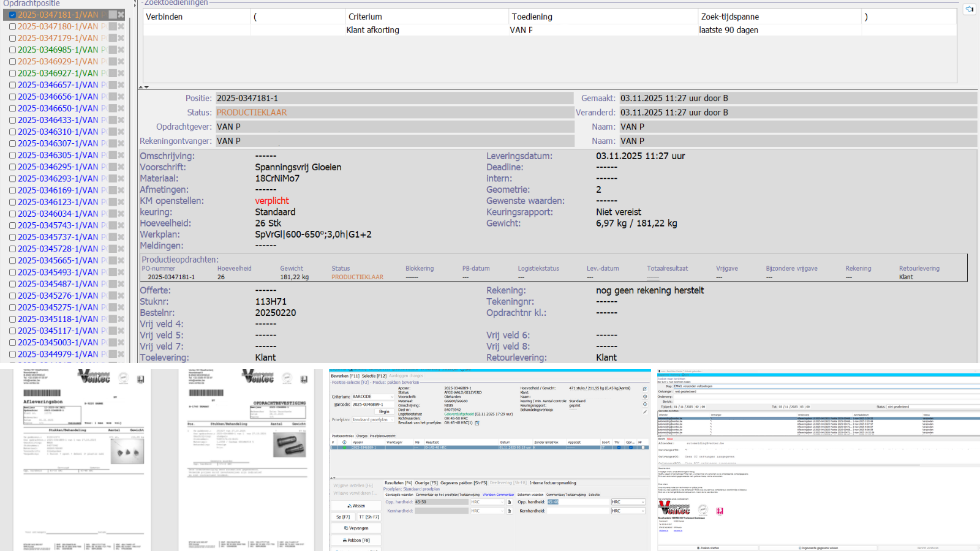The width and height of the screenshot is (980, 551).
Task: Check the checkbox for 2025-0346985-1
Action: [12, 50]
